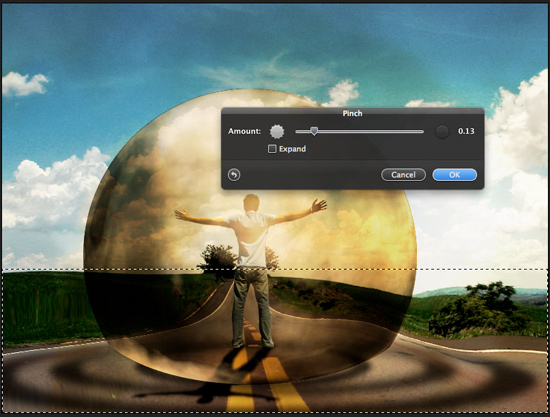Viewport: 550px width, 417px height.
Task: Click the Amount slider handle
Action: [x=314, y=131]
